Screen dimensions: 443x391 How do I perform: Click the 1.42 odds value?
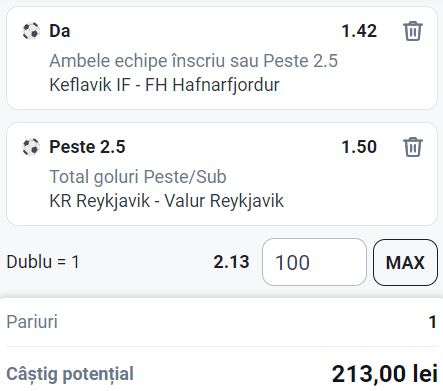point(359,31)
